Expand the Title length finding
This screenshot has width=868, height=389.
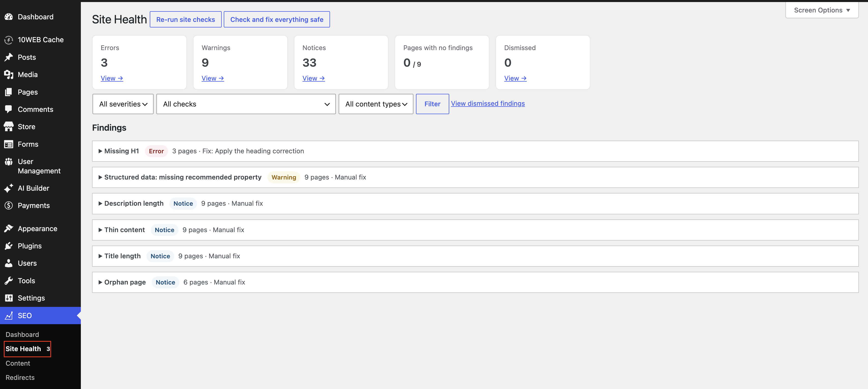click(x=475, y=256)
